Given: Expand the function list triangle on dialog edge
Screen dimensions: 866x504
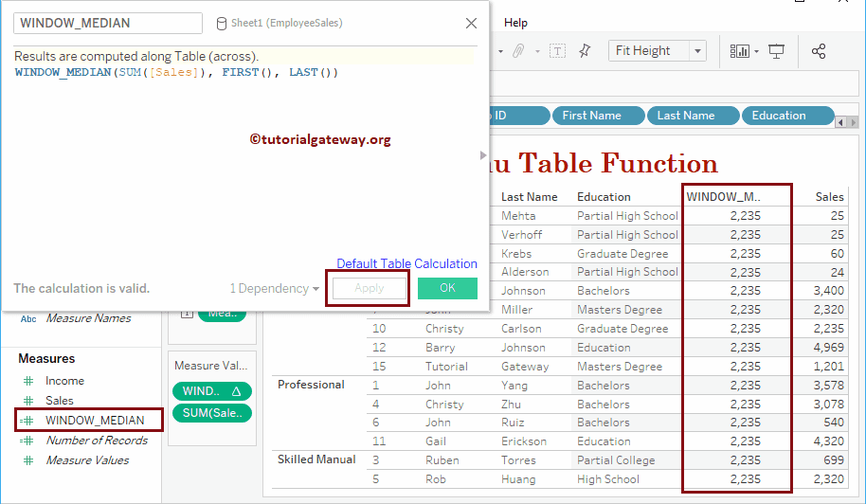Looking at the screenshot, I should 483,155.
